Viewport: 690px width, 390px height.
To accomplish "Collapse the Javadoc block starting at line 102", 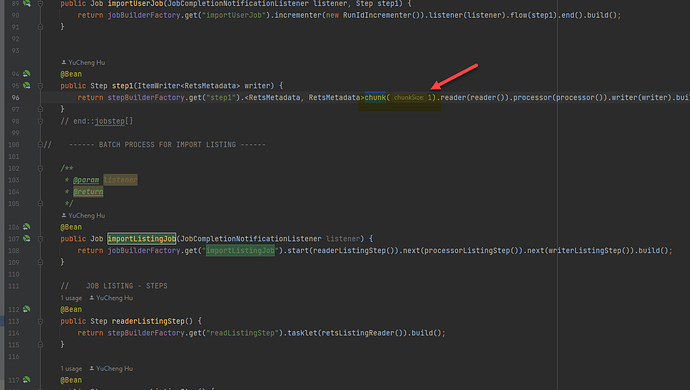I will pos(40,168).
